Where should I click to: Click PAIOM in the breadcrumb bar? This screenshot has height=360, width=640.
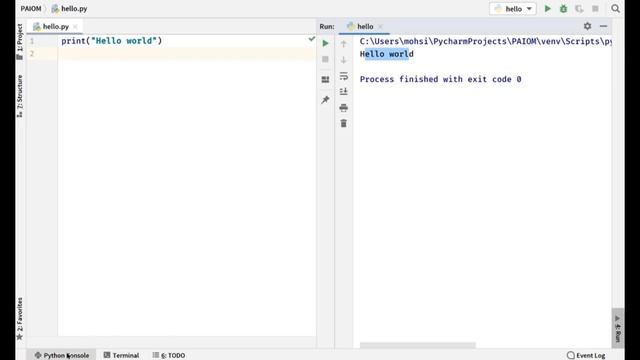click(31, 9)
